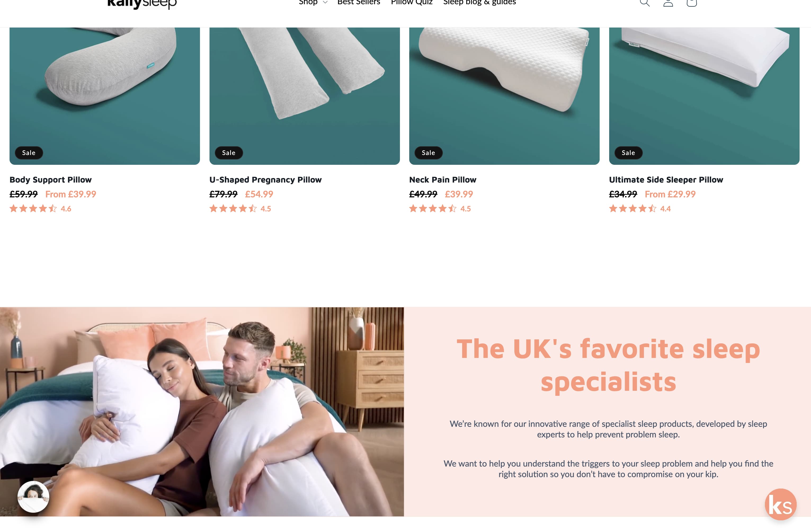Open the Ultimate Side Sleeper Pillow link

[666, 180]
